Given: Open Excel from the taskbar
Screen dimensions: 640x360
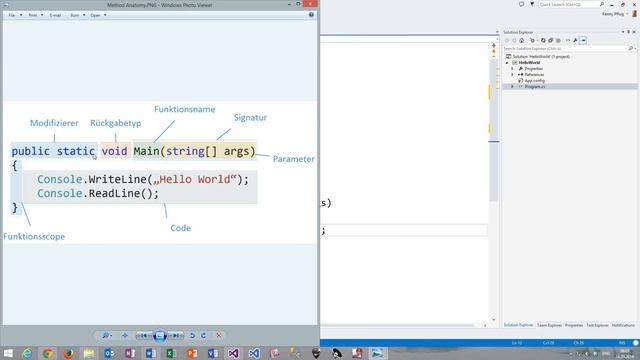Looking at the screenshot, I should point(171,353).
